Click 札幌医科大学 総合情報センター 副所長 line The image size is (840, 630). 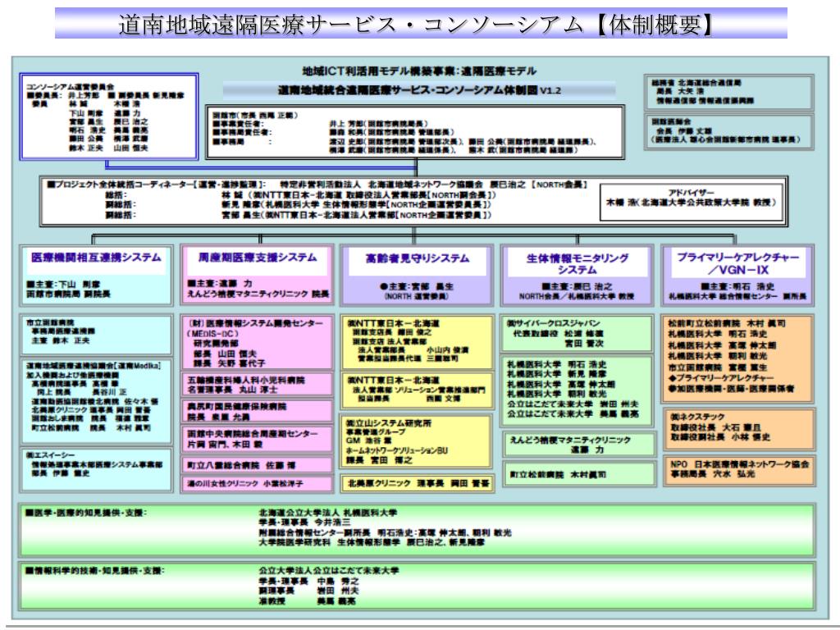pos(737,296)
